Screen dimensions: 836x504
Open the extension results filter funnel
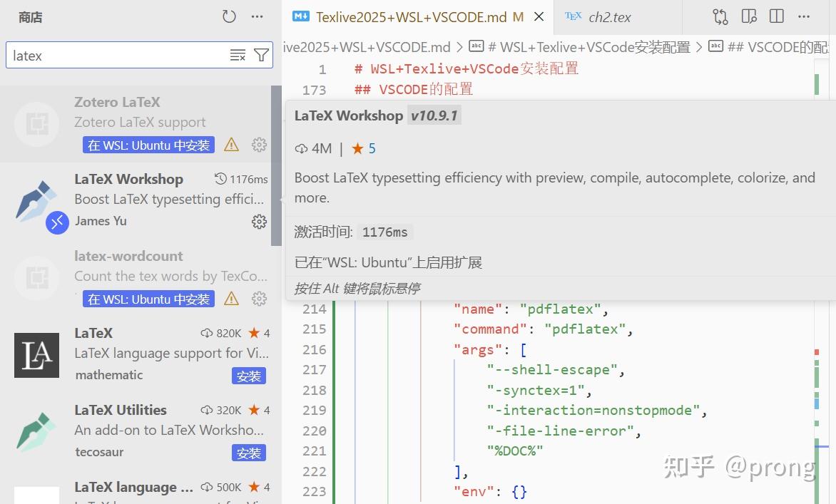pyautogui.click(x=261, y=55)
